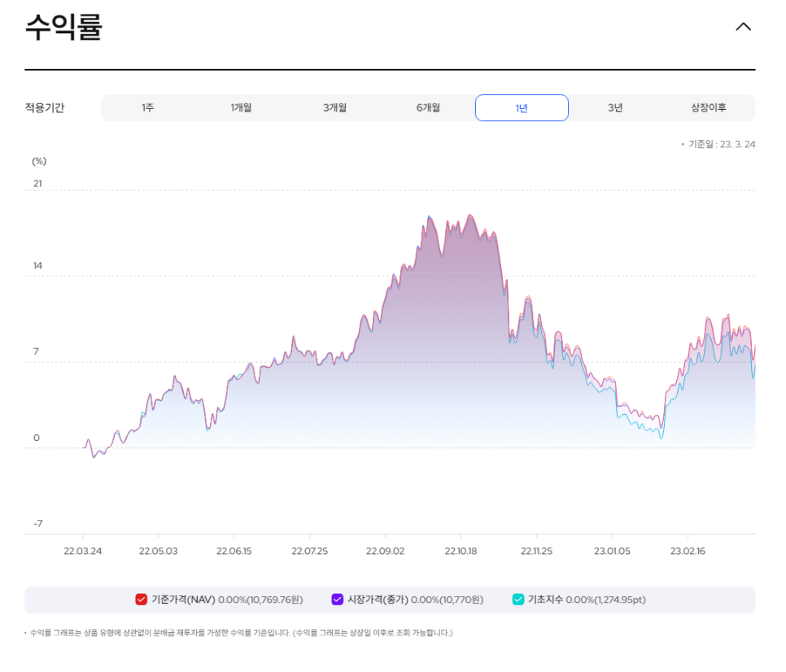Click the 21 y-axis value
Screen dimensions: 786x672
(x=37, y=183)
